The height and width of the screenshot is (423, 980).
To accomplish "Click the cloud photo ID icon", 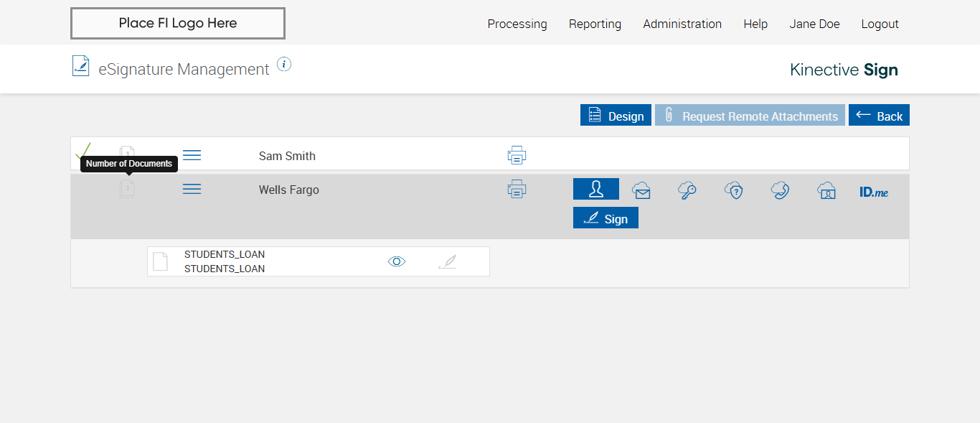I will pyautogui.click(x=826, y=190).
